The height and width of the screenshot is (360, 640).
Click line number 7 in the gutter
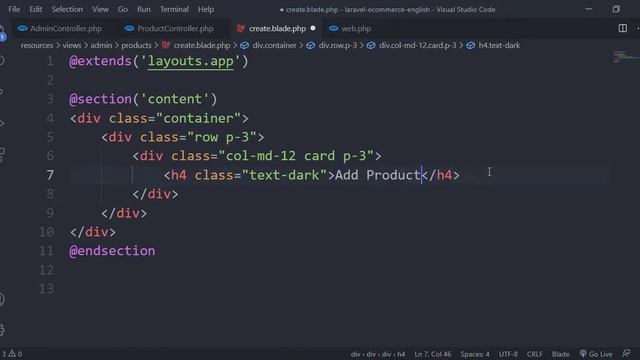50,175
